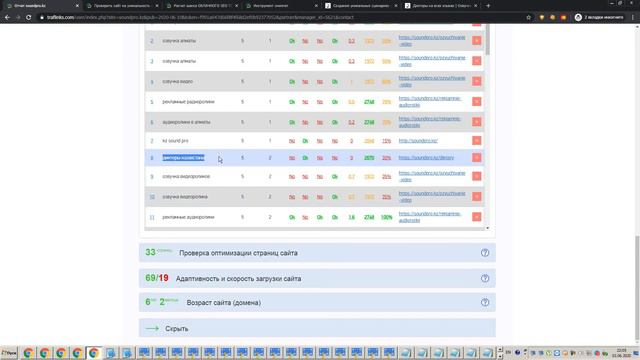
Task: Switch to the "Инструмент очистки" tab
Action: [281, 6]
